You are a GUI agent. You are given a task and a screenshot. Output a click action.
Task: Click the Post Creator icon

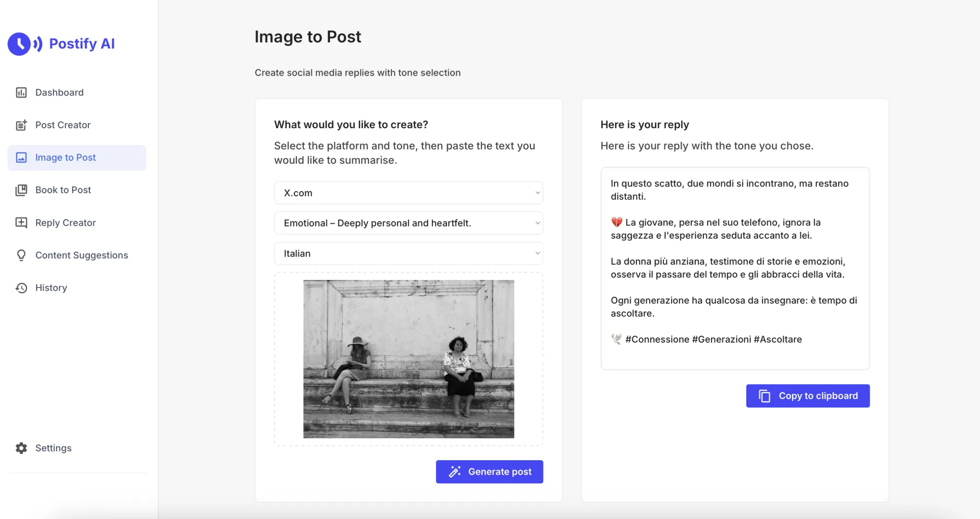[x=21, y=125]
